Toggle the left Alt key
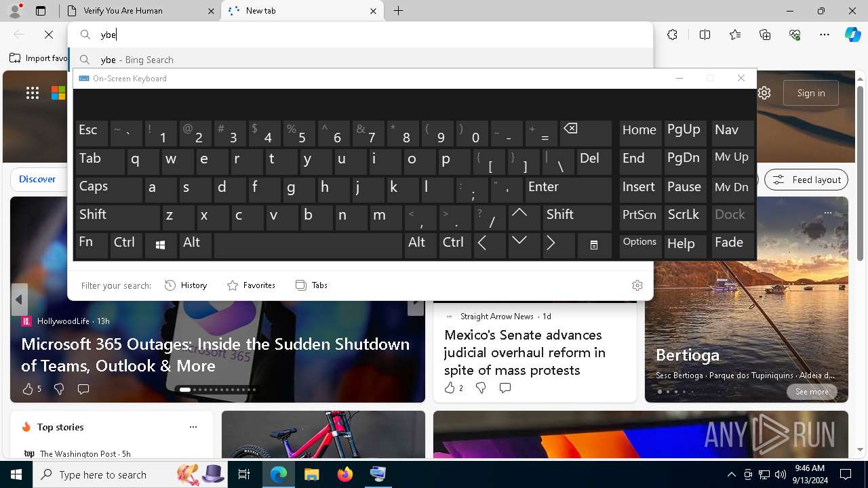 (x=195, y=245)
